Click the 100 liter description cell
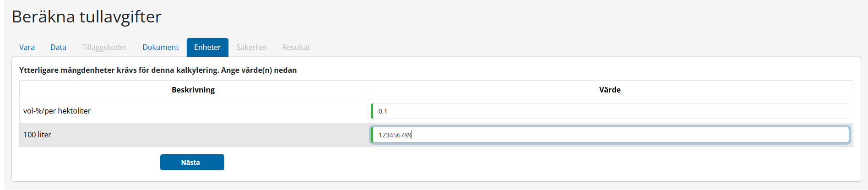Image resolution: width=868 pixels, height=190 pixels. click(x=38, y=135)
